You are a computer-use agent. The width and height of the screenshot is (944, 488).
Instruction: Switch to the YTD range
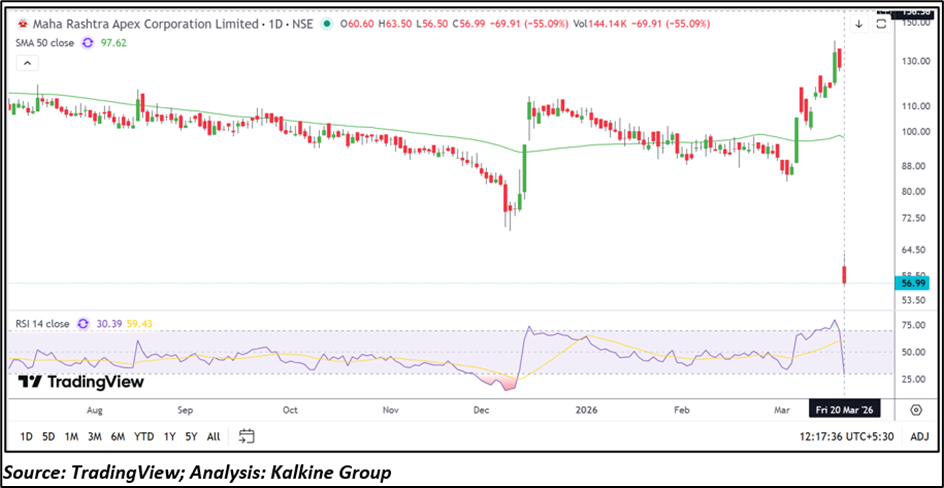coord(144,436)
